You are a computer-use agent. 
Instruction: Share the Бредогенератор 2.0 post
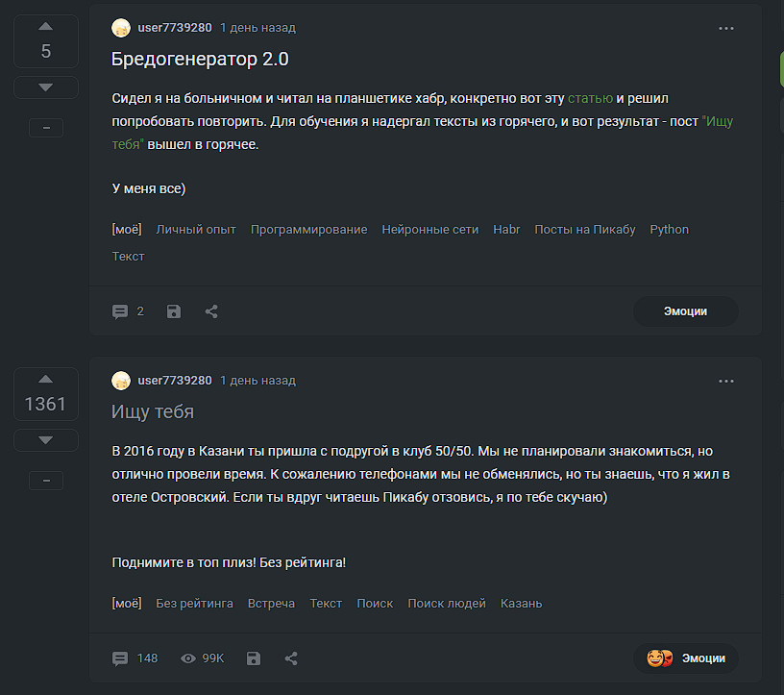[211, 311]
